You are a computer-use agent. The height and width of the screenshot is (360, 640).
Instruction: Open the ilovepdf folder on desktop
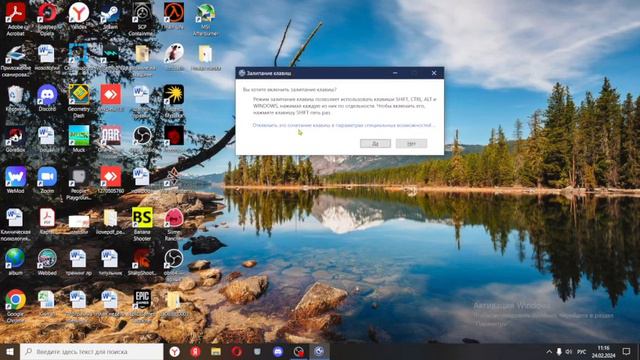(x=110, y=222)
